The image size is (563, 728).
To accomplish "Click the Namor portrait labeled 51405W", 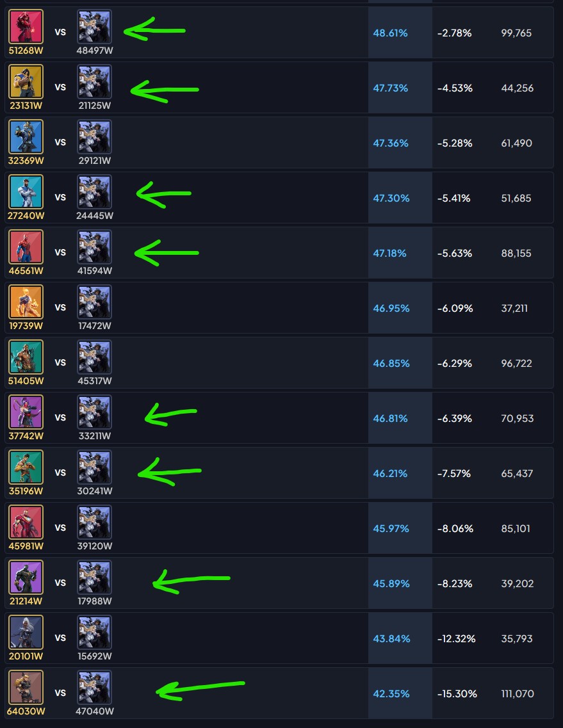I will tap(26, 357).
